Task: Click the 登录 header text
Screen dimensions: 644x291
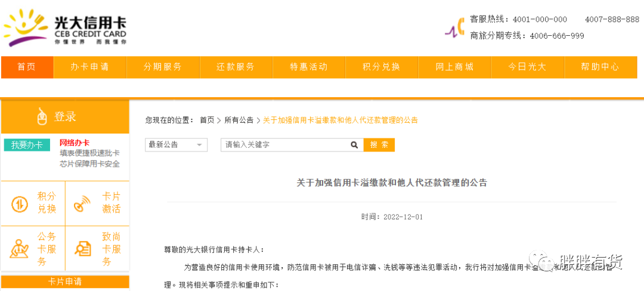Action: [x=66, y=116]
